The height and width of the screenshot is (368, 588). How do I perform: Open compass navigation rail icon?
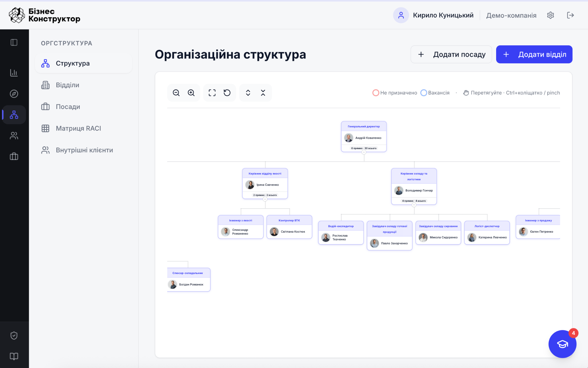(x=14, y=94)
